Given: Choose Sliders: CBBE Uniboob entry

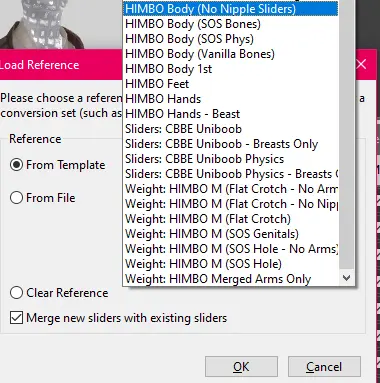Looking at the screenshot, I should [x=231, y=129].
